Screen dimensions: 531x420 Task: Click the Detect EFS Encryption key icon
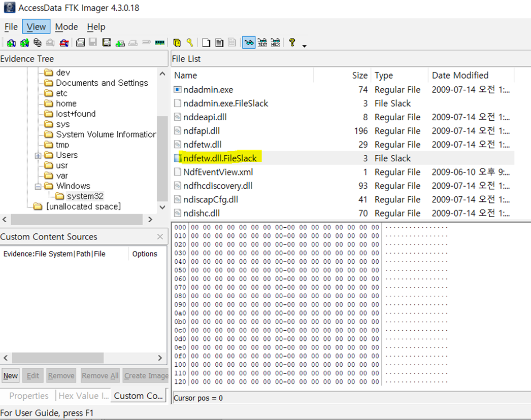coord(190,43)
